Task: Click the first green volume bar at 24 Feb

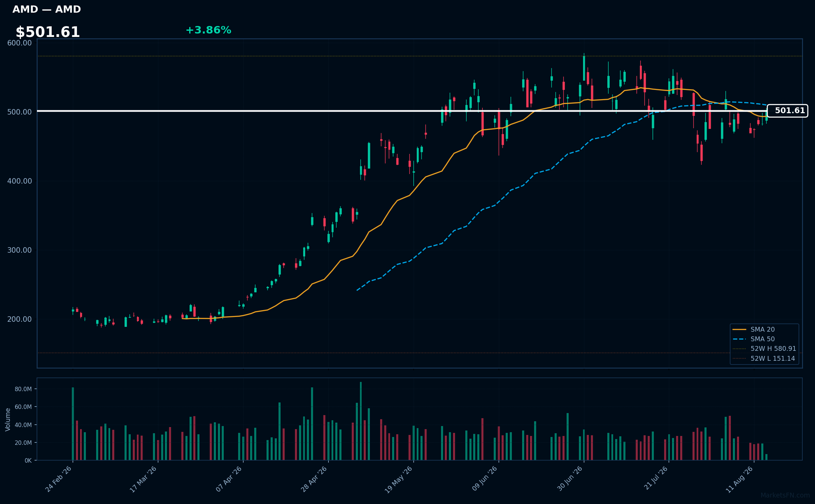Action: (x=73, y=424)
